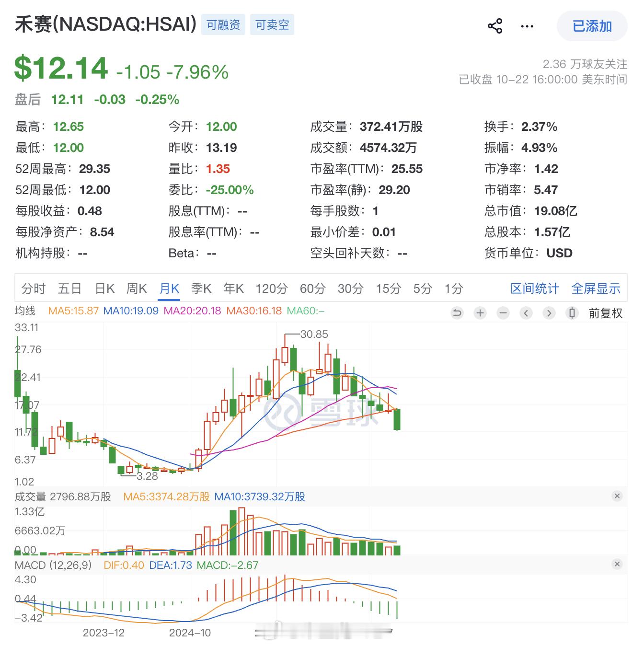
Task: Click the MA5:15.87 moving average label
Action: point(73,311)
